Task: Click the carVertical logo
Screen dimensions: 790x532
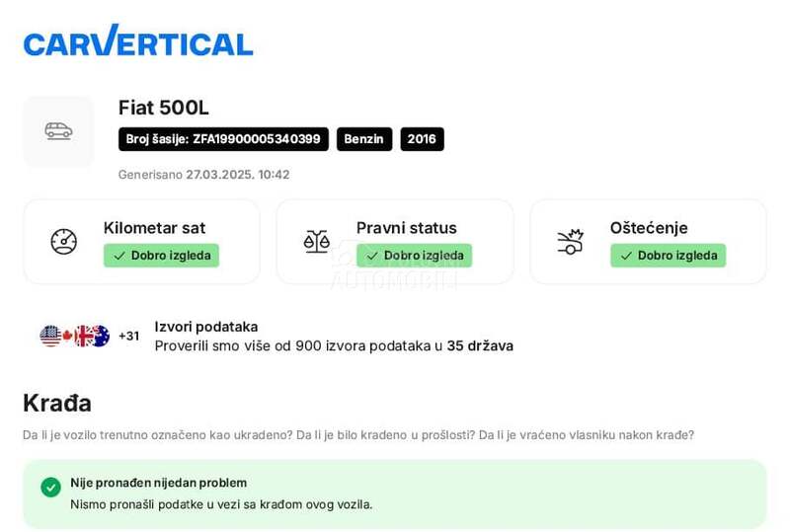Action: 138,41
